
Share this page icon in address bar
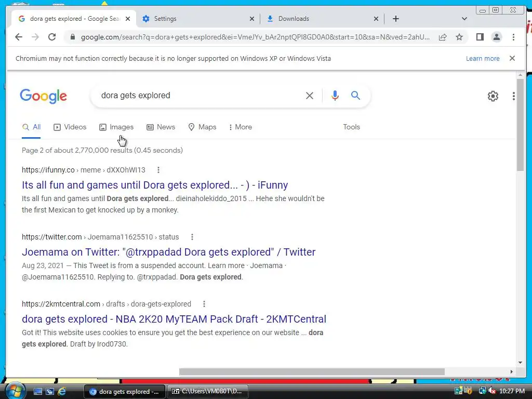443,37
